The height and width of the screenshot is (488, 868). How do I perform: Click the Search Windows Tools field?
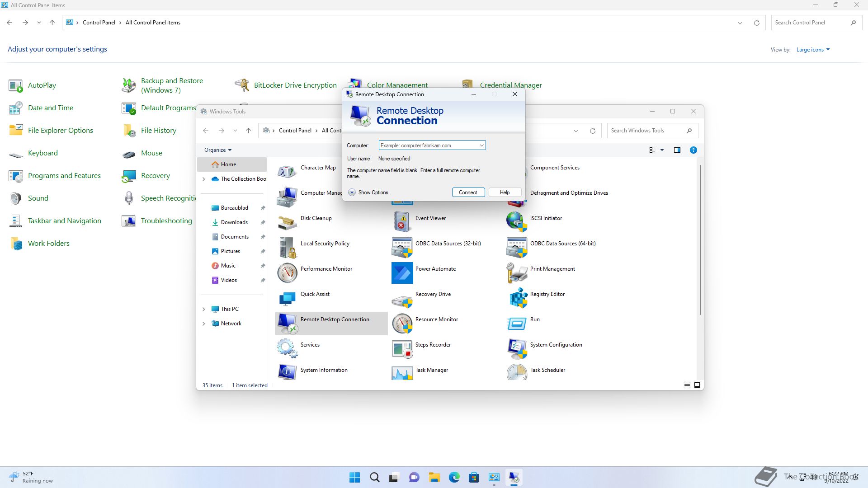click(x=646, y=131)
